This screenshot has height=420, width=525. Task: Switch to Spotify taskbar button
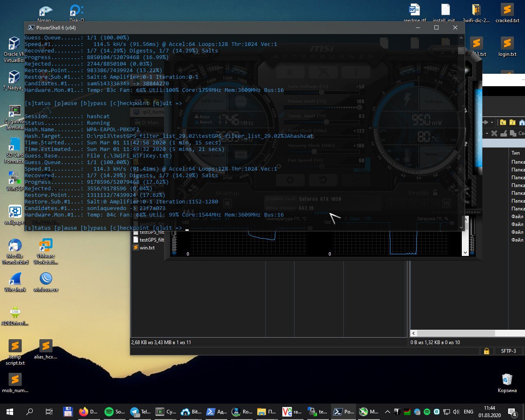[x=114, y=412]
